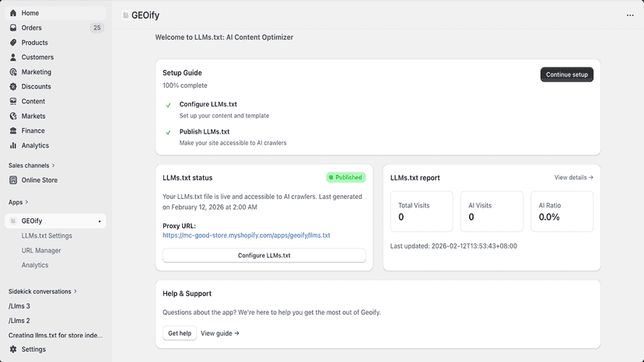Click the Configure LLMs.txt button
Viewport: 644px width, 362px height.
tap(264, 256)
